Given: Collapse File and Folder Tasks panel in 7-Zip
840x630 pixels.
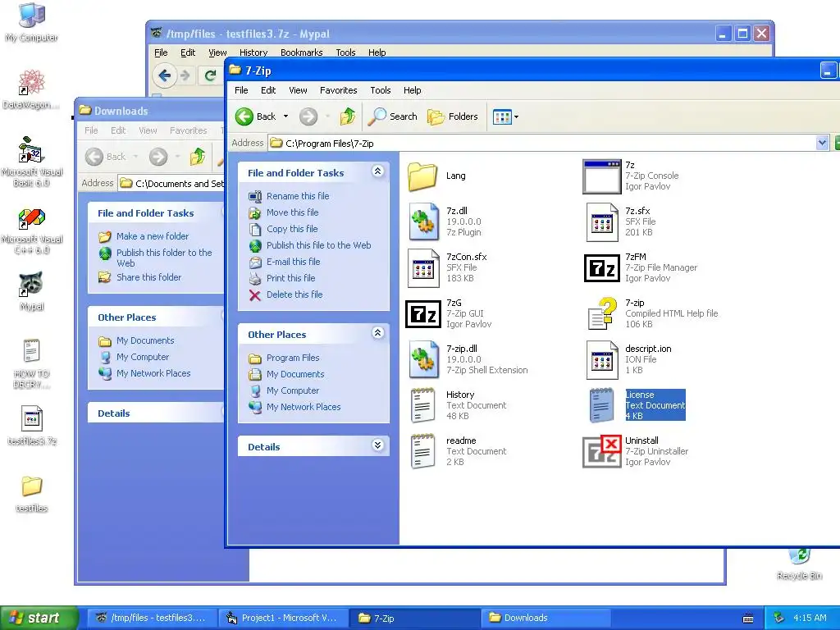Looking at the screenshot, I should click(x=377, y=171).
